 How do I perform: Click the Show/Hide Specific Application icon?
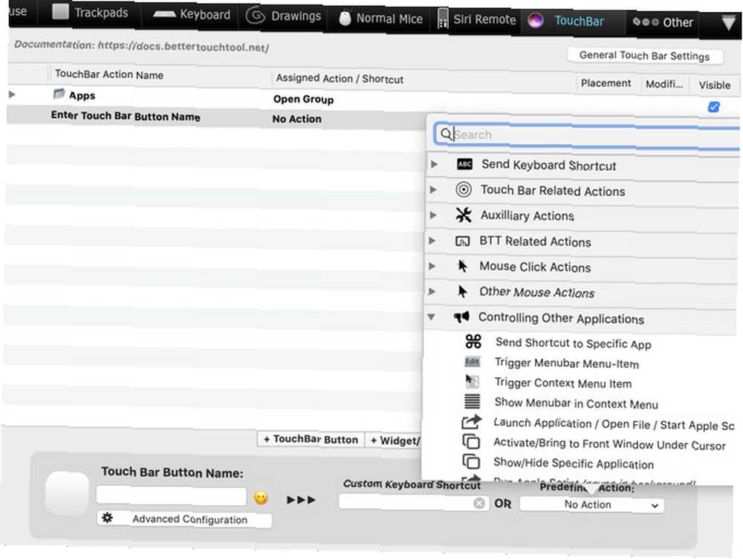coord(471,461)
